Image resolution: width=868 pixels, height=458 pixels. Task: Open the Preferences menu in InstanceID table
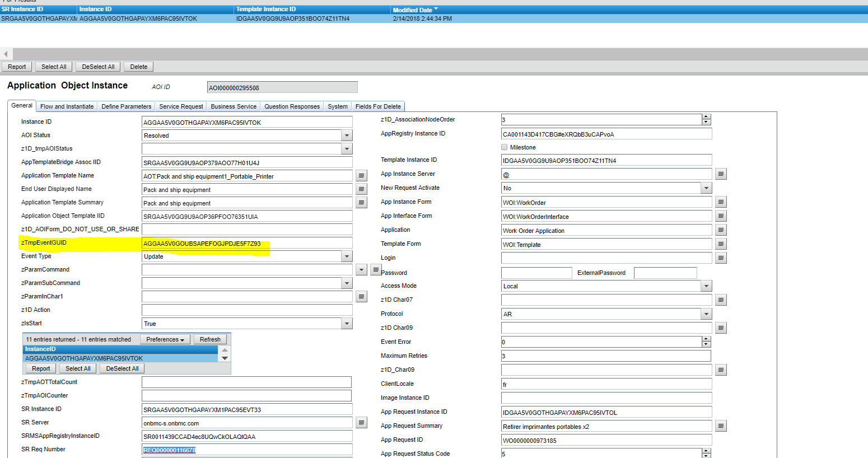pyautogui.click(x=165, y=339)
